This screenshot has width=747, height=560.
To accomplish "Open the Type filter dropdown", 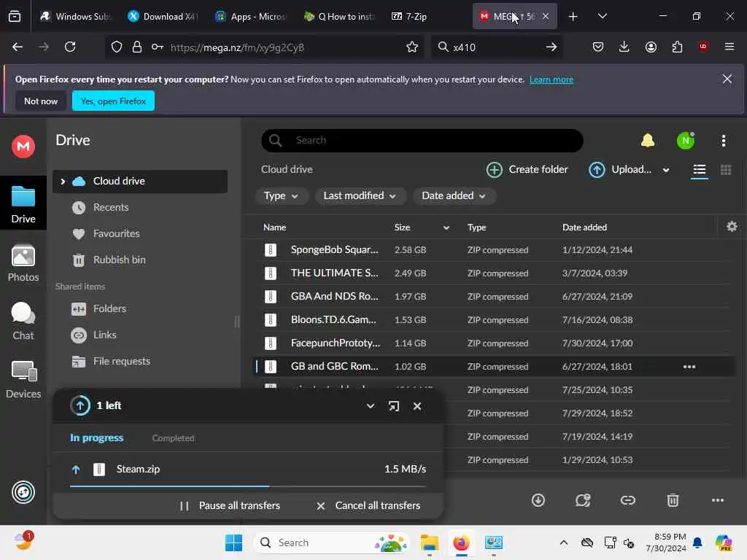I will [x=281, y=195].
